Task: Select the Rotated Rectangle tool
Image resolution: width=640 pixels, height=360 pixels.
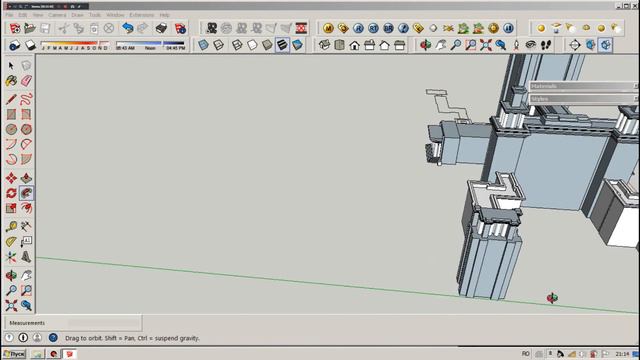Action: 26,114
